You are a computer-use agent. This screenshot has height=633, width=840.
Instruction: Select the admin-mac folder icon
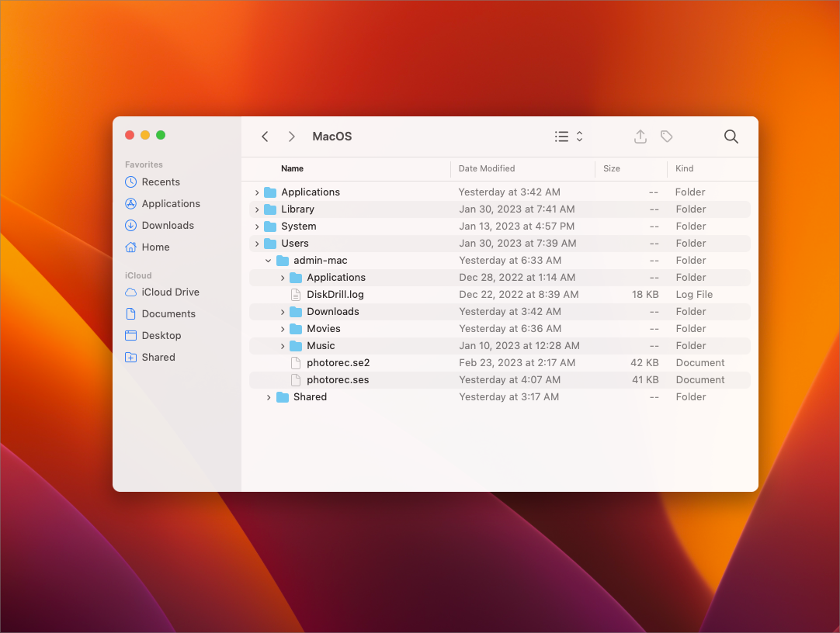click(283, 261)
